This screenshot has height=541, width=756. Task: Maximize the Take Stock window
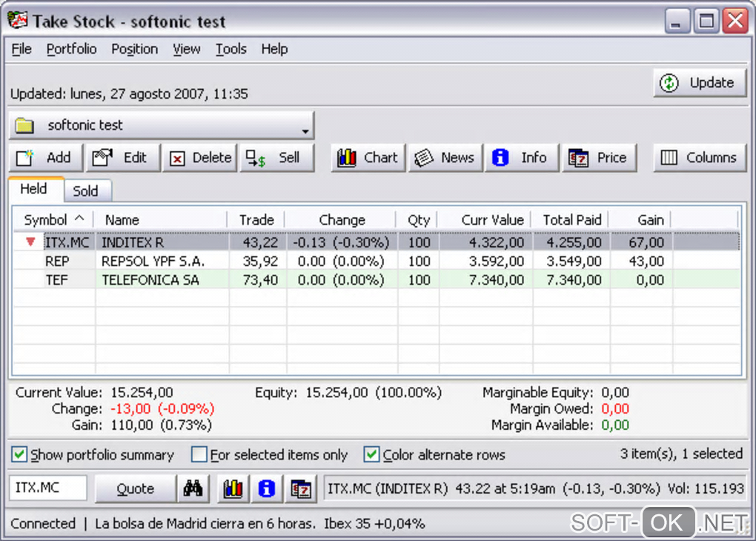(x=706, y=21)
